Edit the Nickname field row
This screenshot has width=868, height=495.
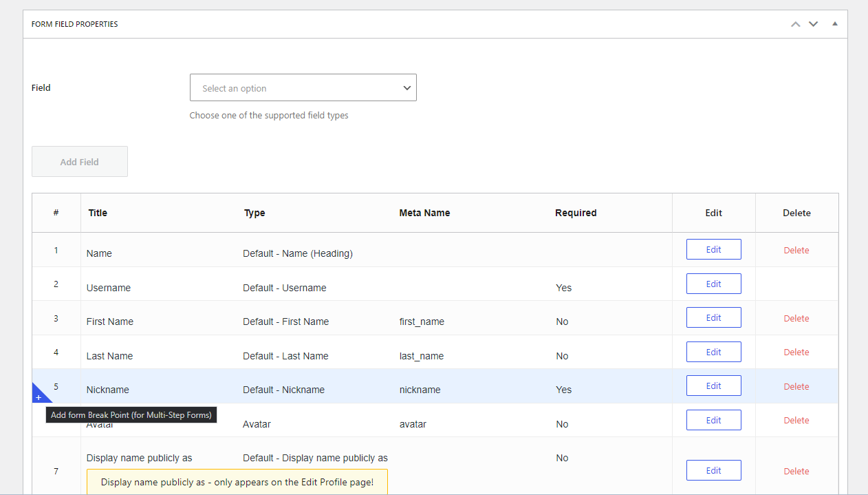pyautogui.click(x=714, y=386)
